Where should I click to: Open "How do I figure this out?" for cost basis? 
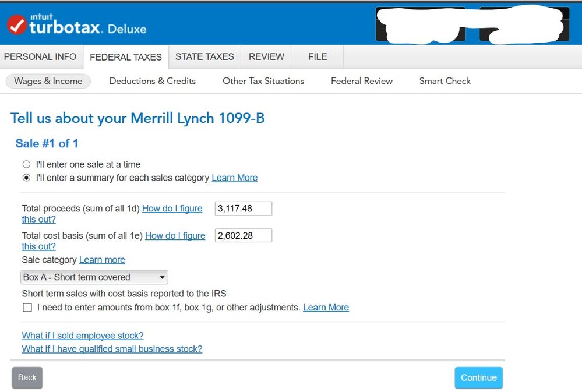point(175,236)
